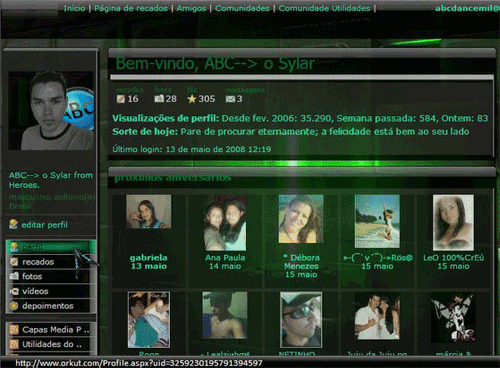This screenshot has height=368, width=500.
Task: Click the RSS icon beside Capas Media P
Action: click(14, 330)
